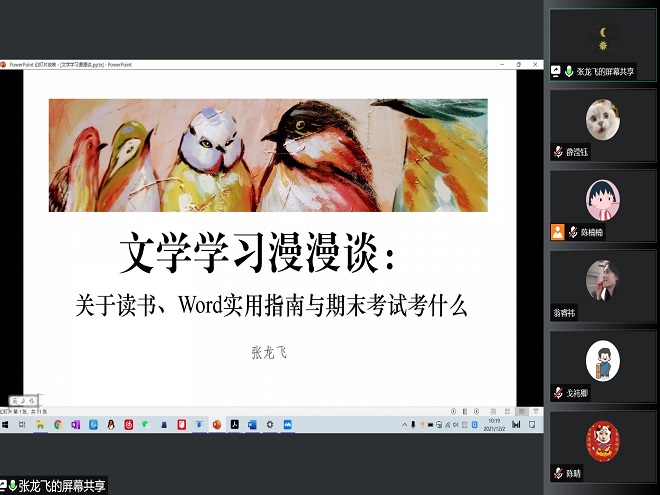Click the Chrome icon in the taskbar

point(58,425)
